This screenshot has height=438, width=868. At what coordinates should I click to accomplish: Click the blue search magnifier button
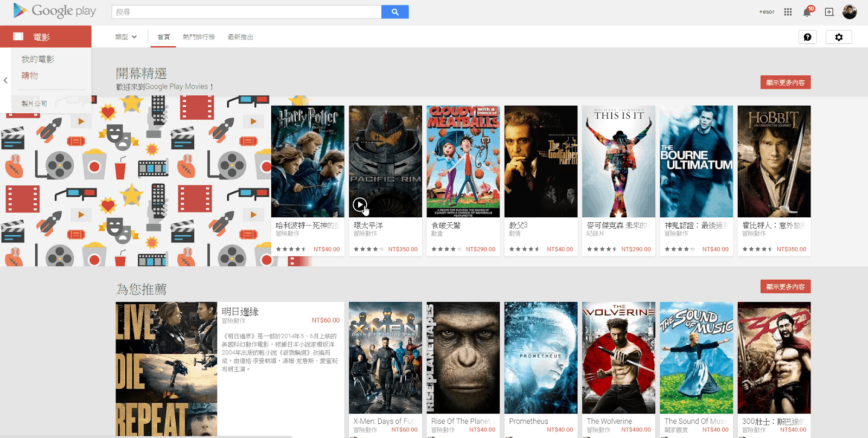(x=395, y=12)
